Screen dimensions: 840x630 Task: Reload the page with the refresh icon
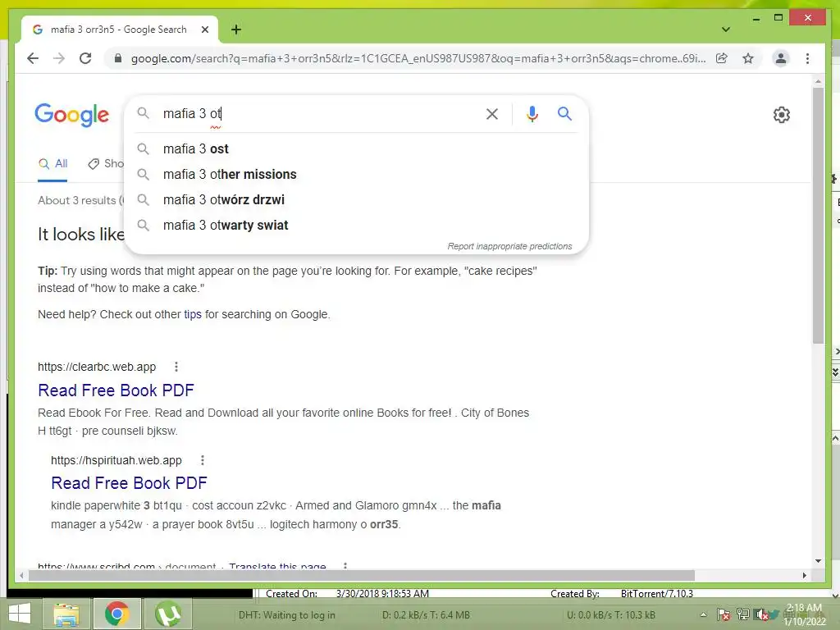pyautogui.click(x=85, y=58)
